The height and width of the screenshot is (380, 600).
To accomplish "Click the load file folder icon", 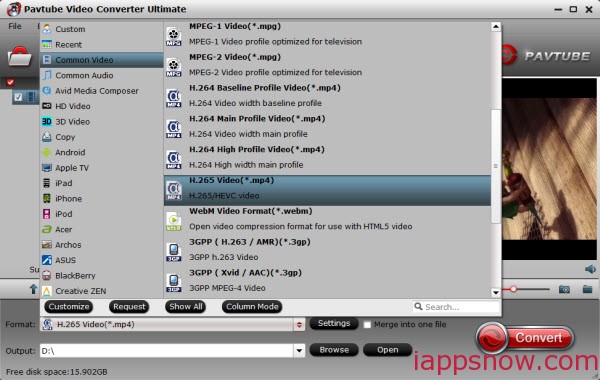I will click(20, 57).
